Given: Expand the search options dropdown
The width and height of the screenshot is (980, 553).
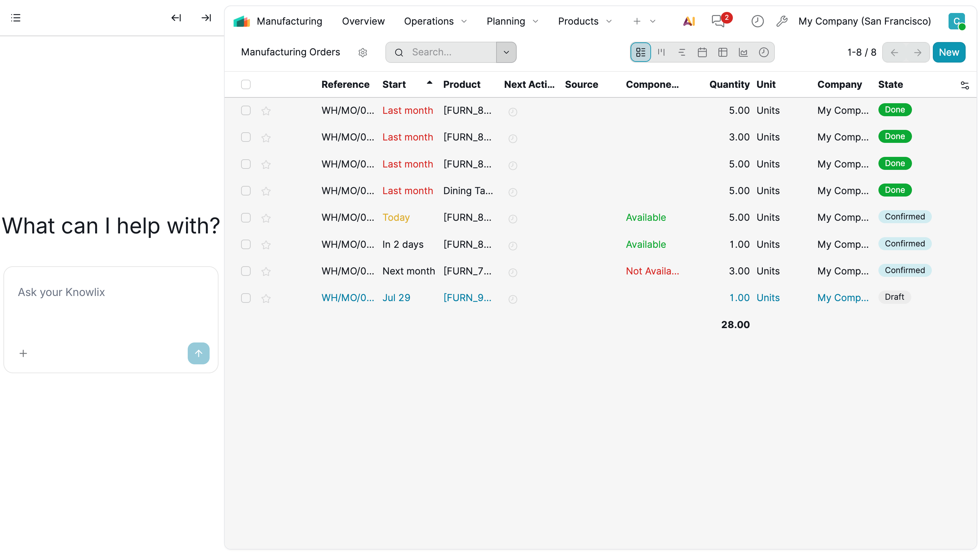Looking at the screenshot, I should click(506, 52).
